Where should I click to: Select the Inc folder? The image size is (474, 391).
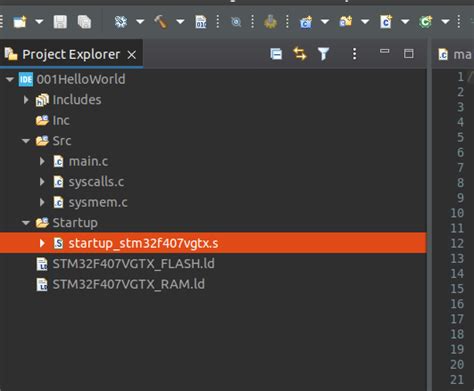[61, 120]
